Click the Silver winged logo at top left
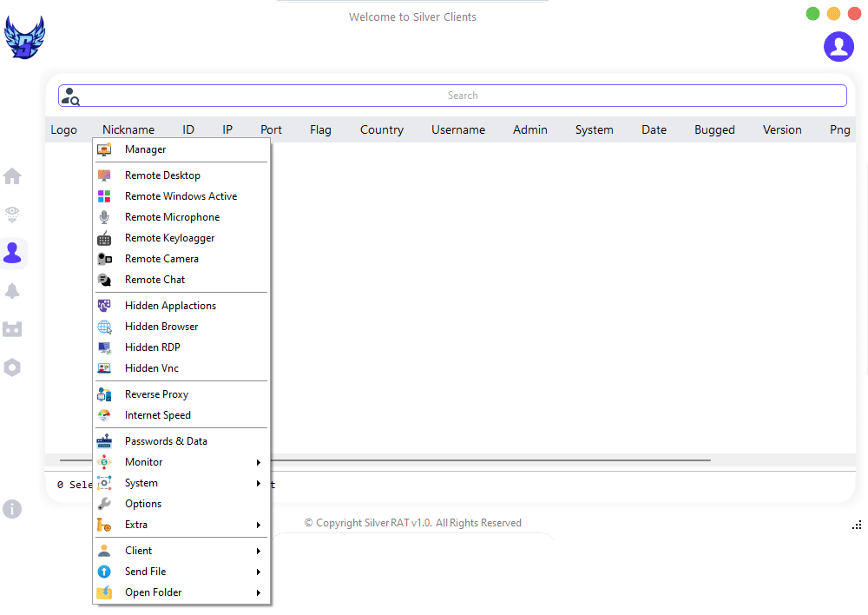The height and width of the screenshot is (615, 868). tap(24, 38)
